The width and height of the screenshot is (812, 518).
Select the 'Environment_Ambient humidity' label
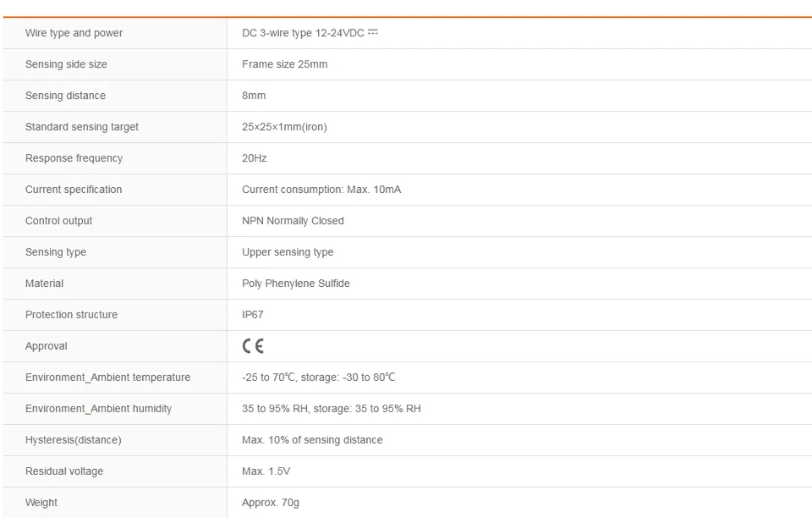[x=98, y=409]
